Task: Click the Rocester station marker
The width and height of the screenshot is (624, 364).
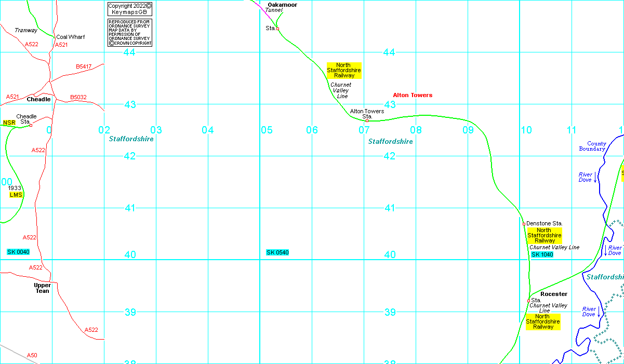Action: point(528,301)
